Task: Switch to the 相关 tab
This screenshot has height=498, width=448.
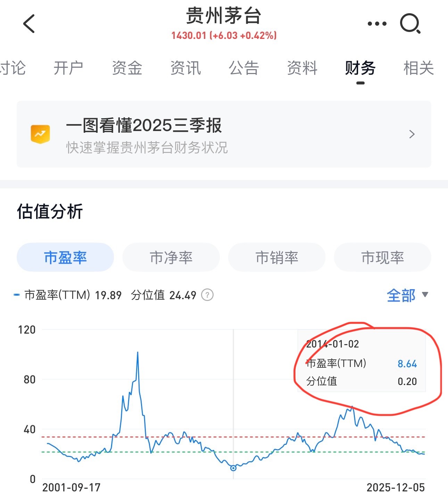Action: pos(418,68)
